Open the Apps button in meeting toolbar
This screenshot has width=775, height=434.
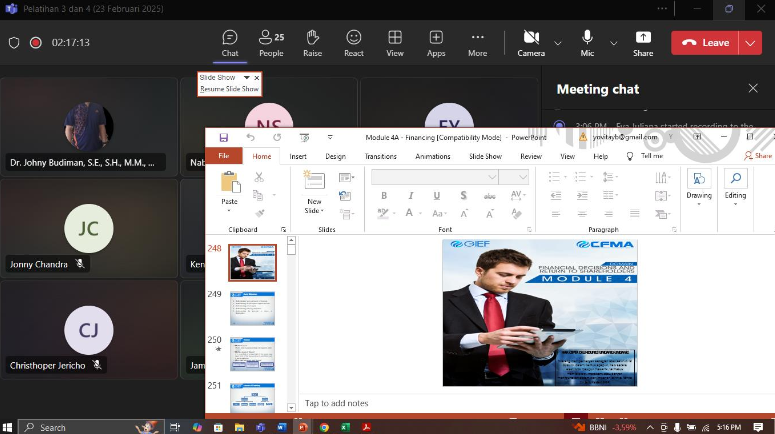click(x=436, y=42)
